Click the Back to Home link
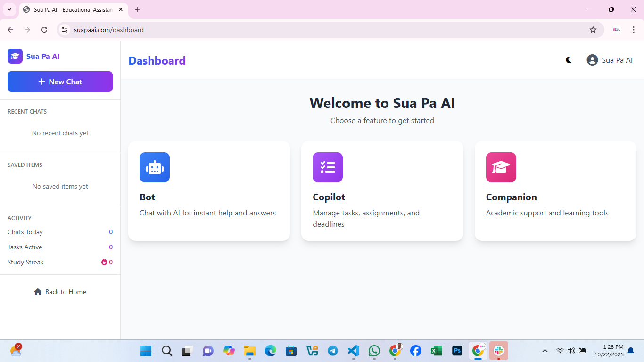Image resolution: width=644 pixels, height=362 pixels. (x=60, y=292)
